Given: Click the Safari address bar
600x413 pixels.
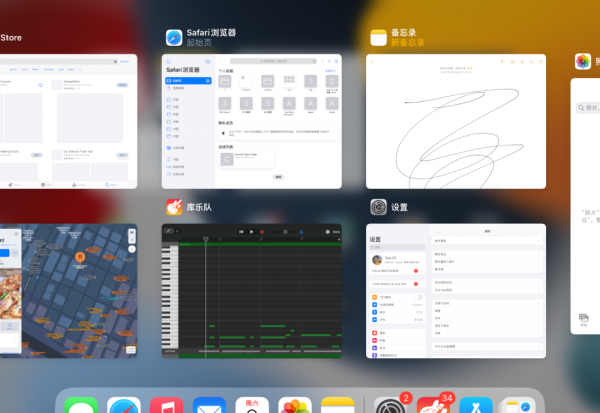Looking at the screenshot, I should point(273,61).
